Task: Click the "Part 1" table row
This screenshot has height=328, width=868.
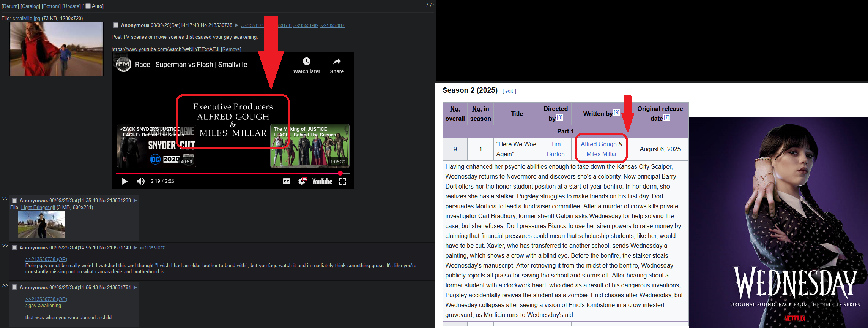Action: tap(566, 131)
